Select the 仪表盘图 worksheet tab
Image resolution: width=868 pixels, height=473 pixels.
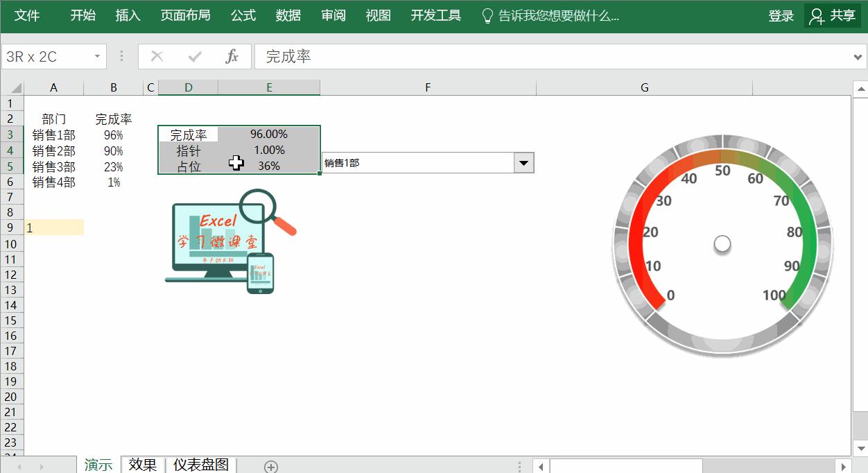200,465
